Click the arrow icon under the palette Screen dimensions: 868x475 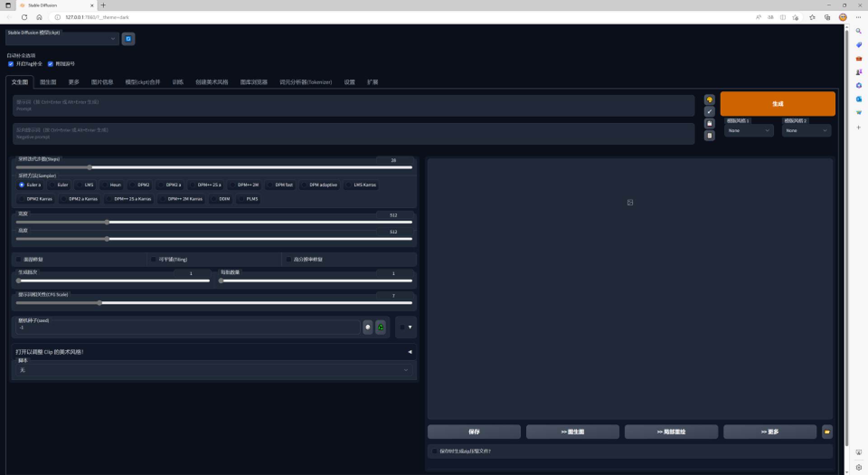(x=709, y=111)
